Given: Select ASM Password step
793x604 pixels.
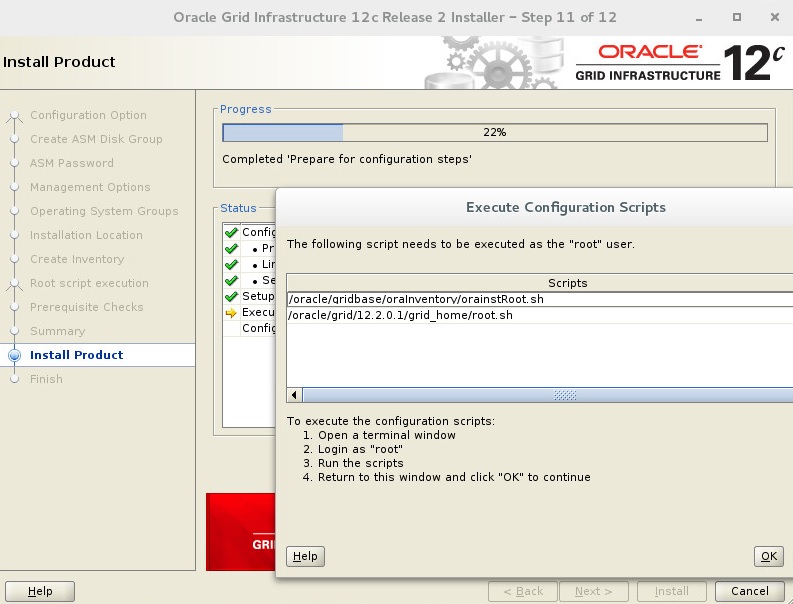Looking at the screenshot, I should 72,163.
